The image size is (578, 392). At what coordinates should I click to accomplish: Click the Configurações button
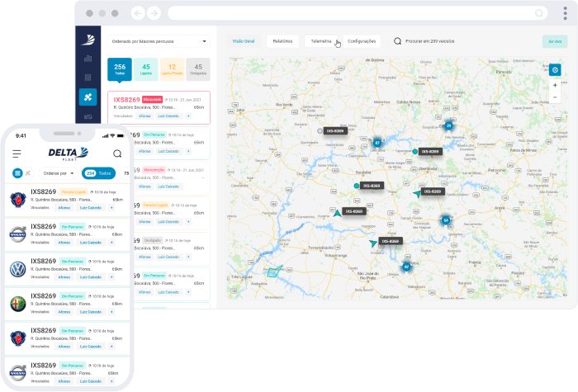(x=362, y=40)
